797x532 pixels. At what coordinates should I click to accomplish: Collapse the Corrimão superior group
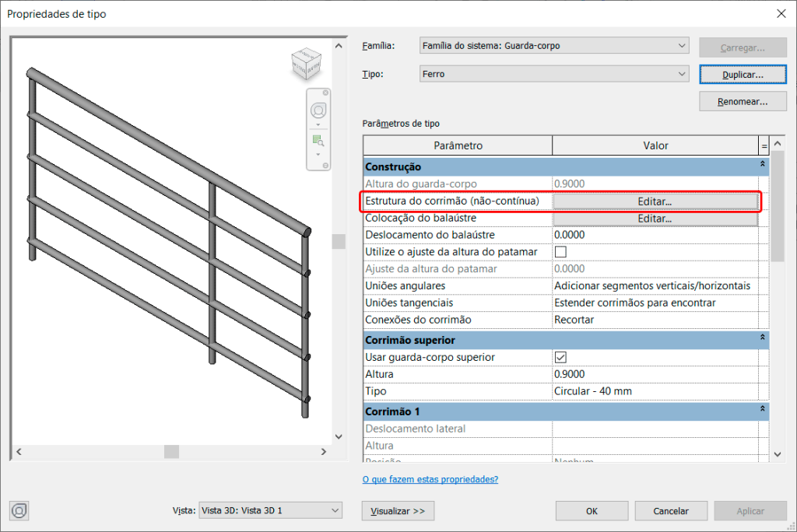coord(762,340)
